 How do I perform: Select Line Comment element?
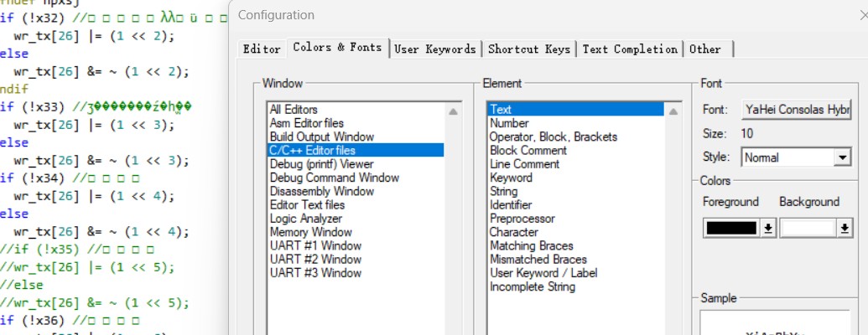[575, 164]
